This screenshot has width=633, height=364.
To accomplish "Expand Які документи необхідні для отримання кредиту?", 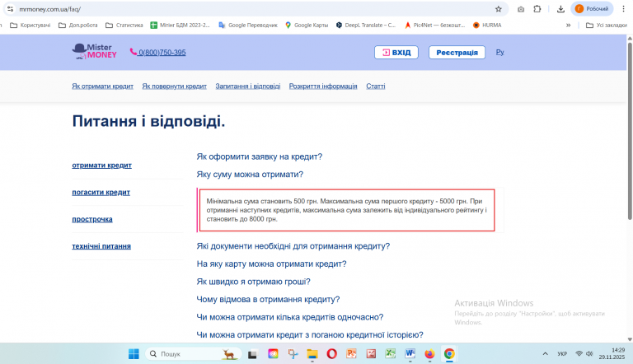I will pyautogui.click(x=293, y=246).
